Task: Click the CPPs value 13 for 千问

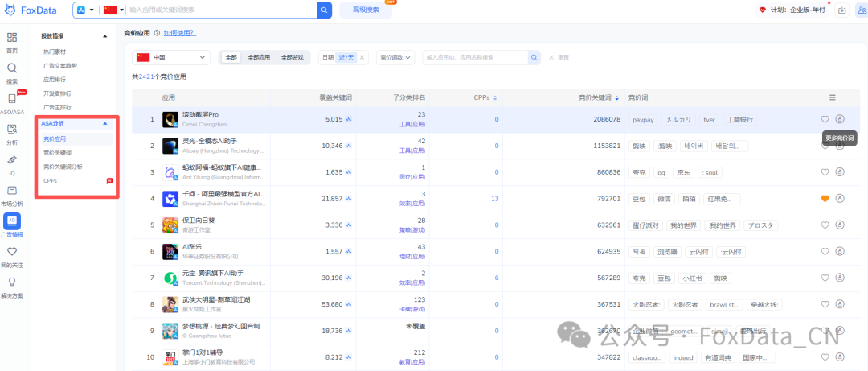Action: [x=494, y=199]
